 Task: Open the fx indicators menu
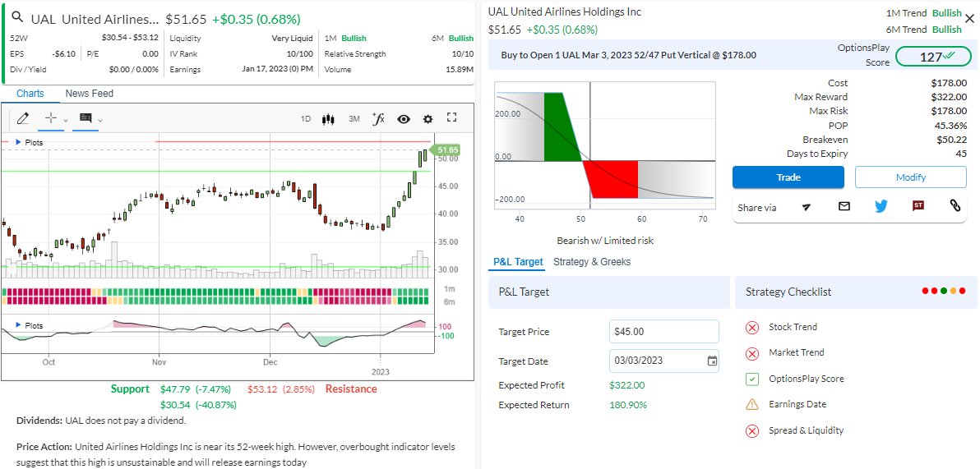[378, 118]
